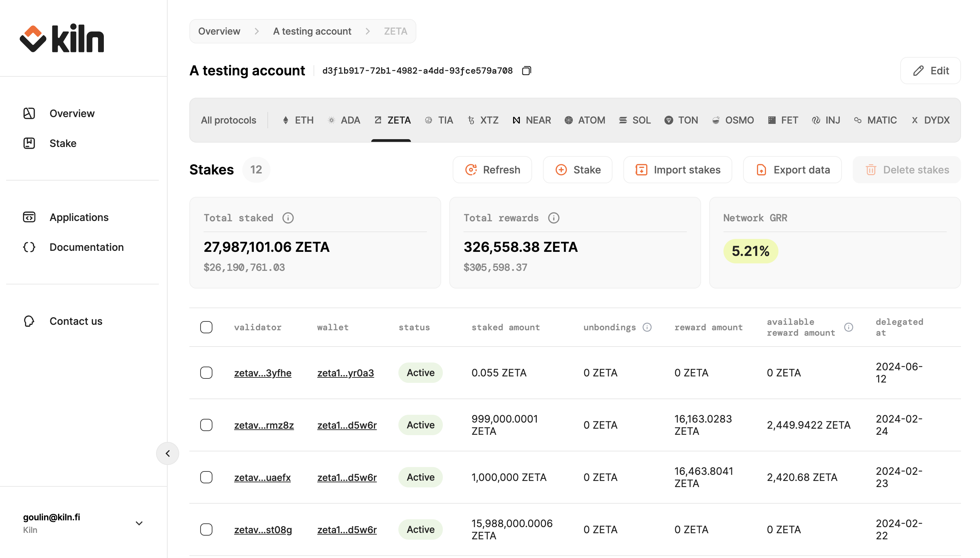
Task: Toggle the select-all stakes checkbox
Action: click(206, 327)
